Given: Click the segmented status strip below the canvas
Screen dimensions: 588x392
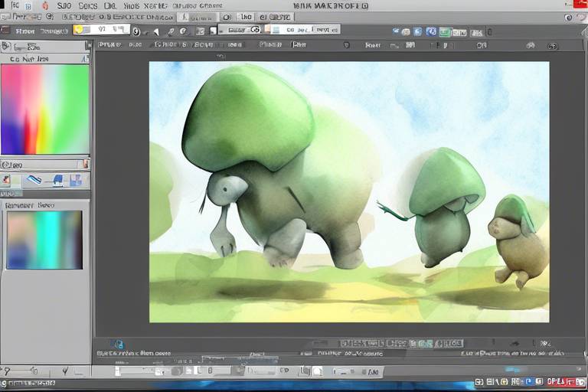Looking at the screenshot, I should pos(401,343).
